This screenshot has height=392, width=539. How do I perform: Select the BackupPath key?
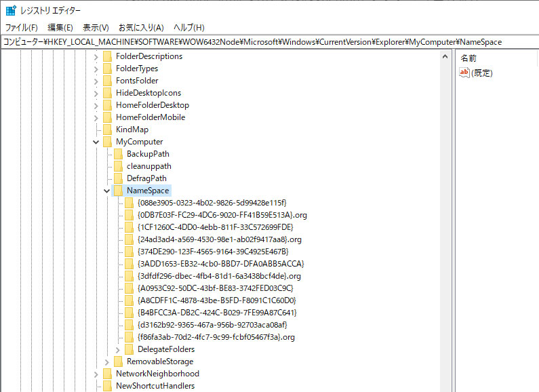click(x=148, y=154)
